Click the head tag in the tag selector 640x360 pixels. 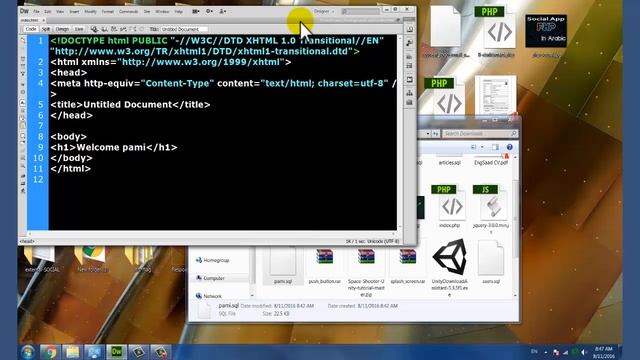(x=27, y=241)
